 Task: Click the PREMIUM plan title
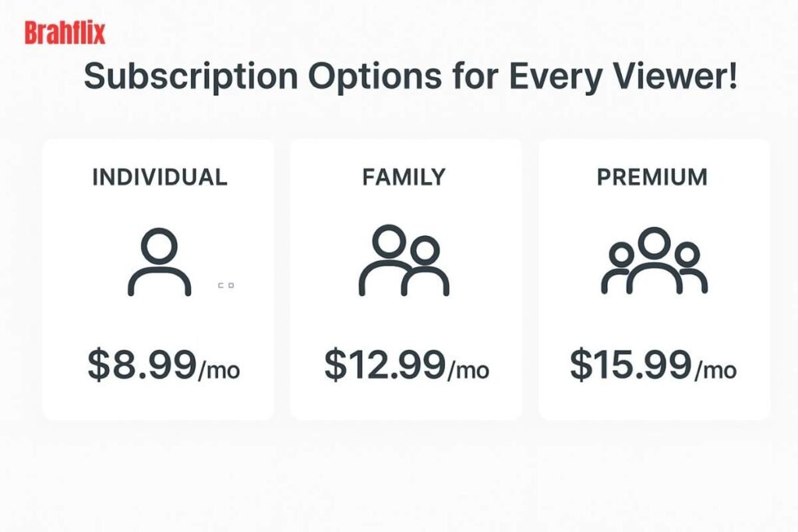tap(652, 178)
